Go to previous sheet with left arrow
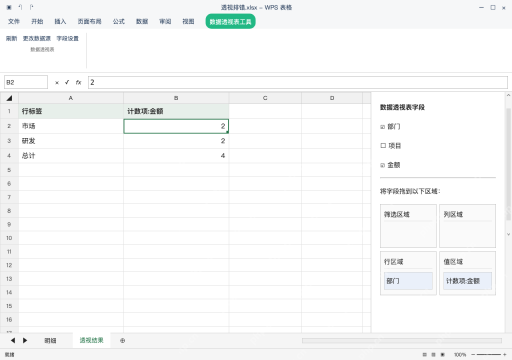The height and width of the screenshot is (360, 512). tap(13, 340)
